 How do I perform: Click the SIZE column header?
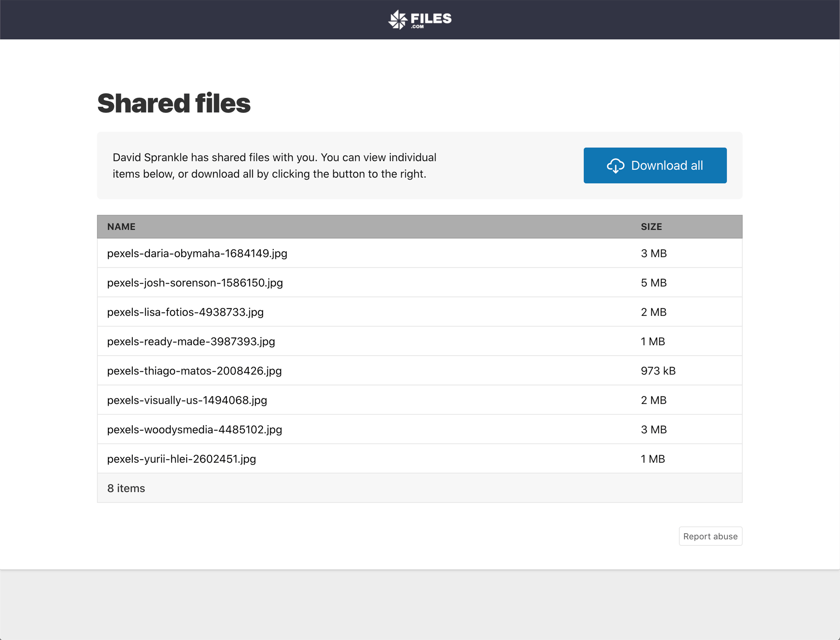point(651,227)
